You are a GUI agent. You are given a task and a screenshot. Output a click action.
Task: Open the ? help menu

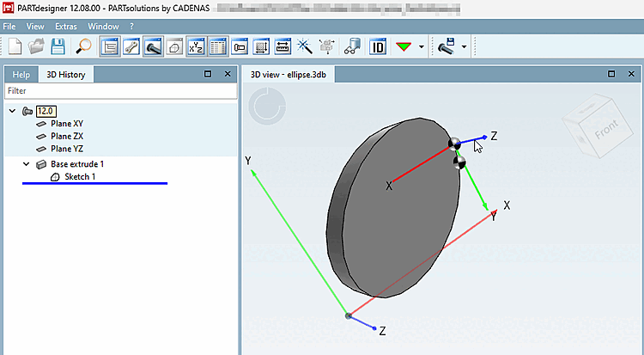click(x=132, y=27)
